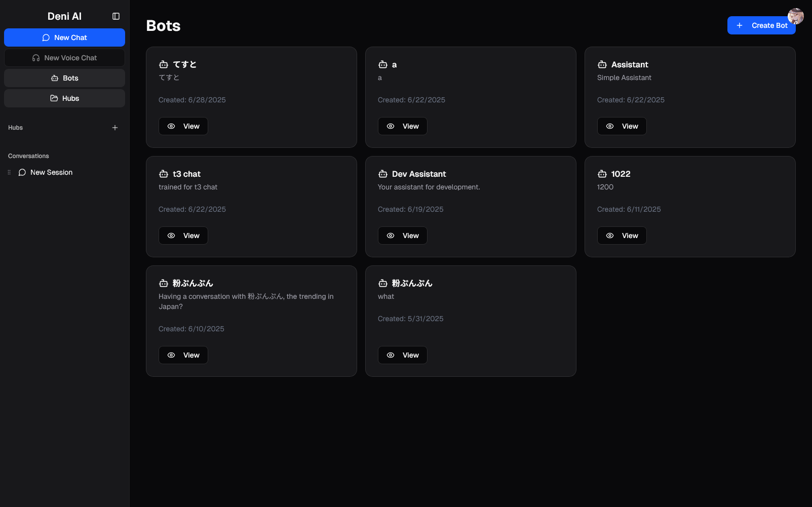812x507 pixels.
Task: Open the Bots section in sidebar
Action: pos(64,78)
